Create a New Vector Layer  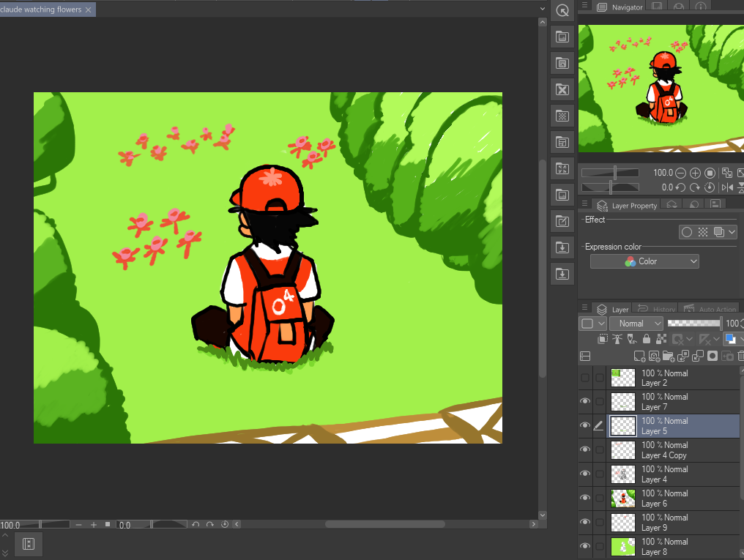click(x=655, y=356)
